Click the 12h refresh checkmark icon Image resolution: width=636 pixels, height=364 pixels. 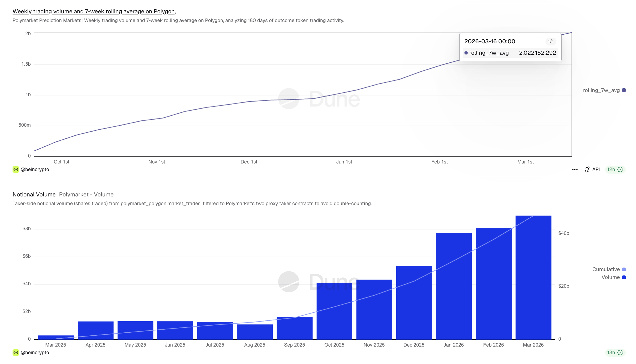point(620,169)
